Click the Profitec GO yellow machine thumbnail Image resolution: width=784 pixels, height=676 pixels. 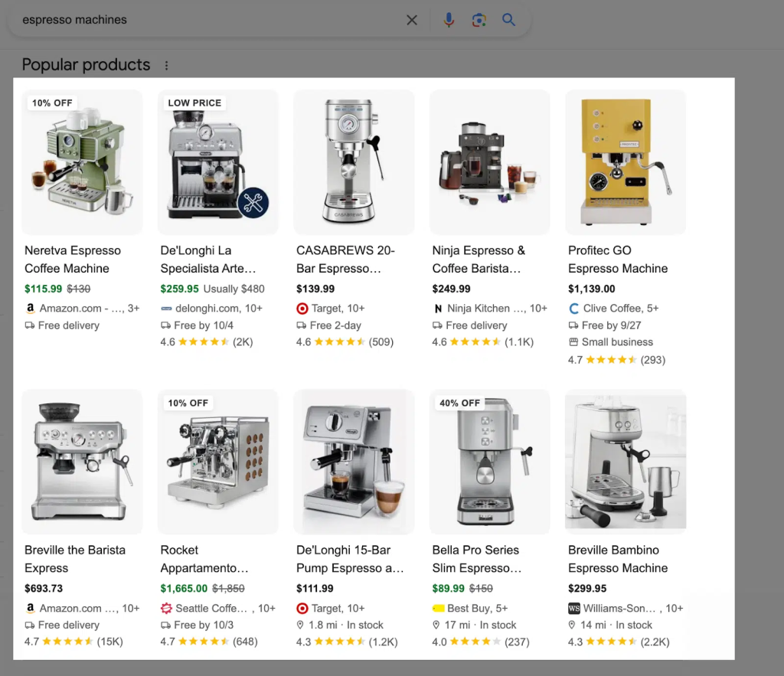click(625, 162)
